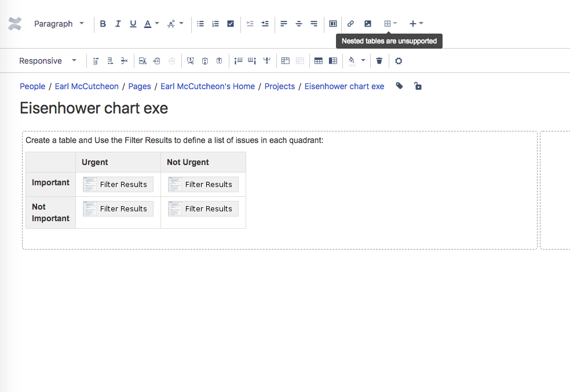Viewport: 570px width, 392px height.
Task: Align text right
Action: click(314, 24)
